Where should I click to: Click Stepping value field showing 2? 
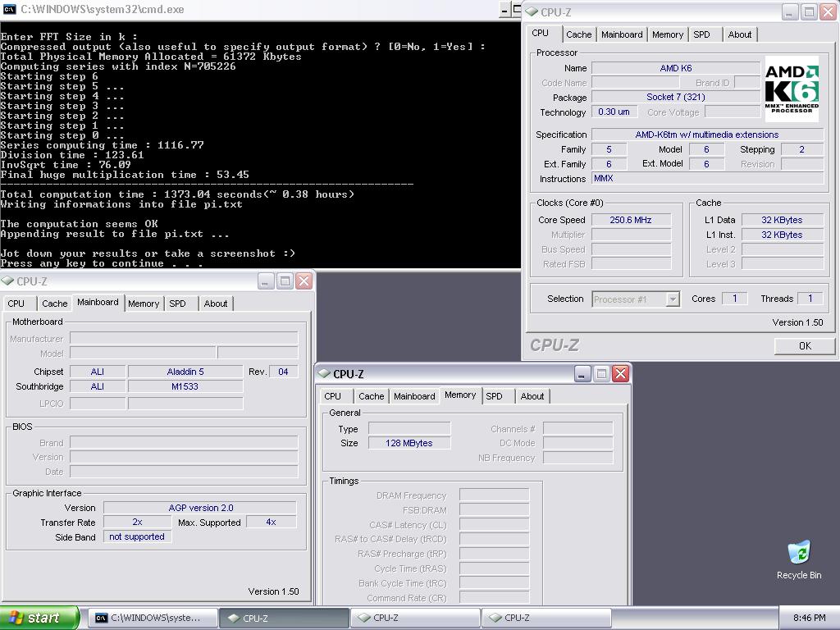(802, 149)
